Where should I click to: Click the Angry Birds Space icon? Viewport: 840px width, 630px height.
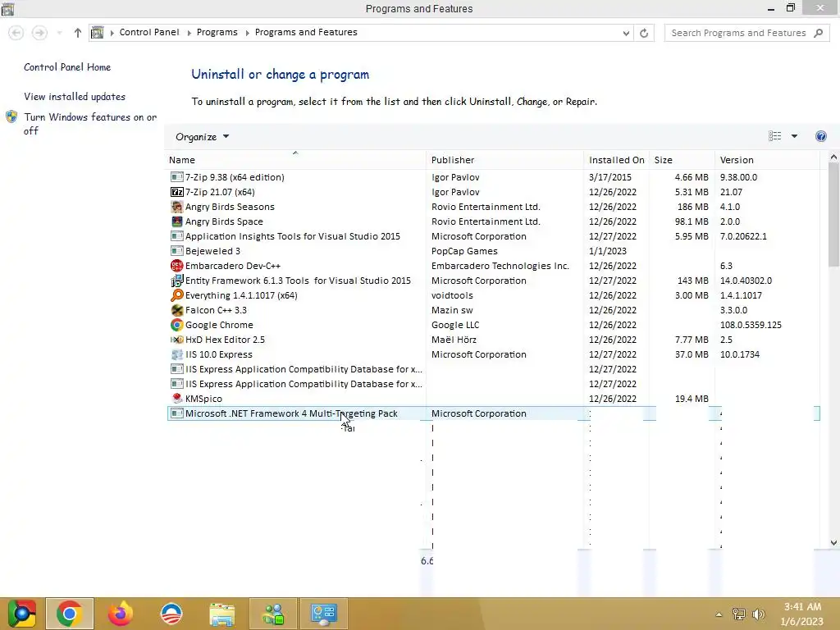(177, 221)
